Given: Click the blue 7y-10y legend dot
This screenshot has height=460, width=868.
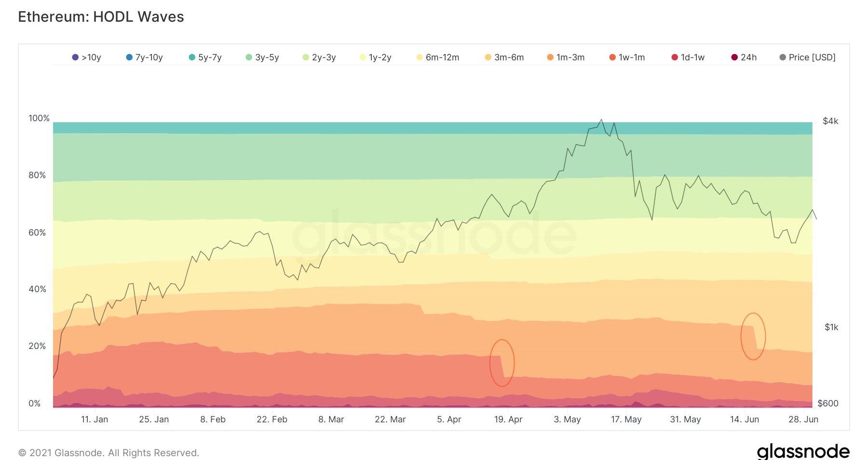Looking at the screenshot, I should point(129,57).
